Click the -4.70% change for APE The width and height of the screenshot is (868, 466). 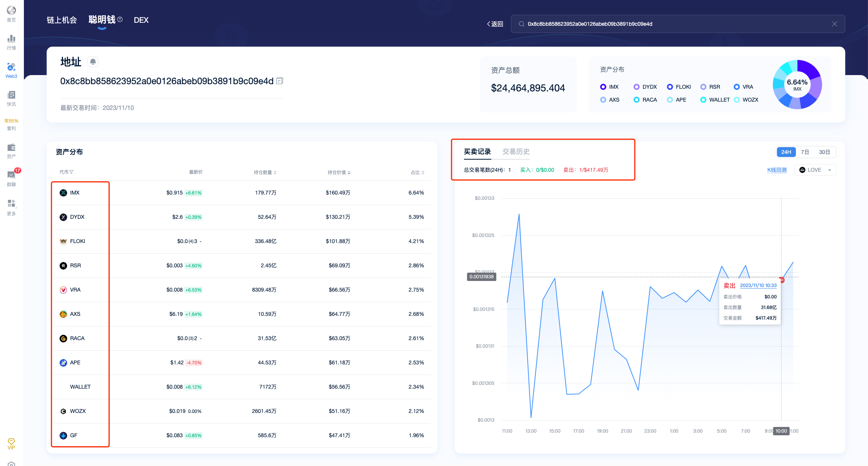coord(194,362)
